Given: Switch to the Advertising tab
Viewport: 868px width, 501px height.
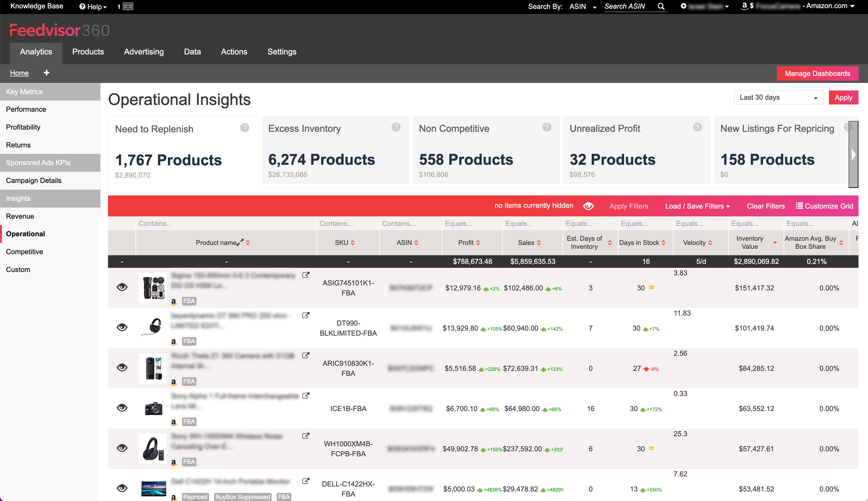Looking at the screenshot, I should [x=144, y=52].
